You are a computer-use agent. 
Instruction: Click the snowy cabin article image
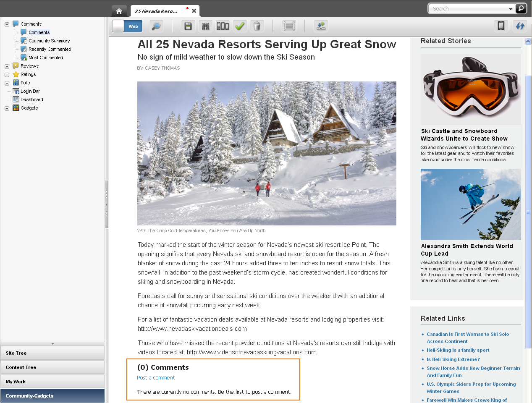[267, 153]
